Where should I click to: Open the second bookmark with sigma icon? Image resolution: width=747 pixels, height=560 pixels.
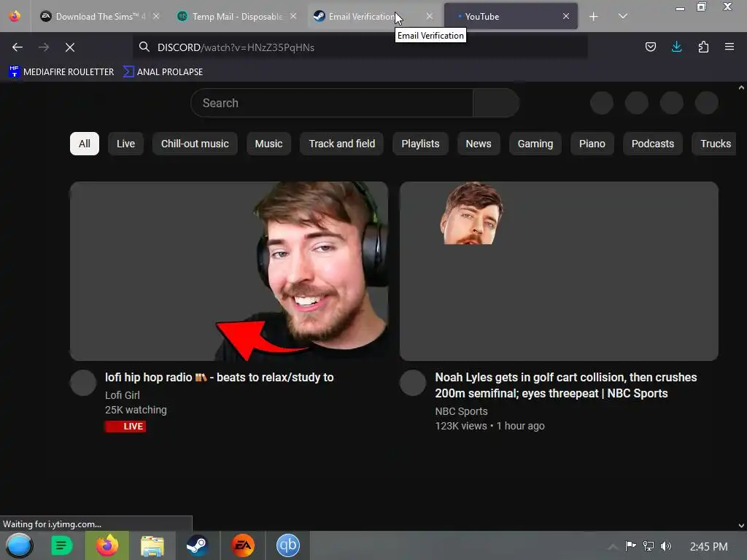click(163, 72)
